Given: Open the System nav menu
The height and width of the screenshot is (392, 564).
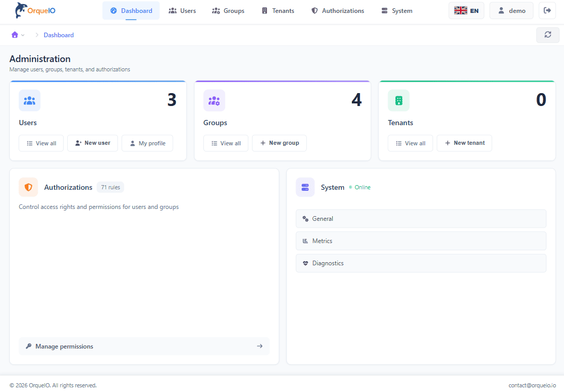Looking at the screenshot, I should pyautogui.click(x=397, y=11).
